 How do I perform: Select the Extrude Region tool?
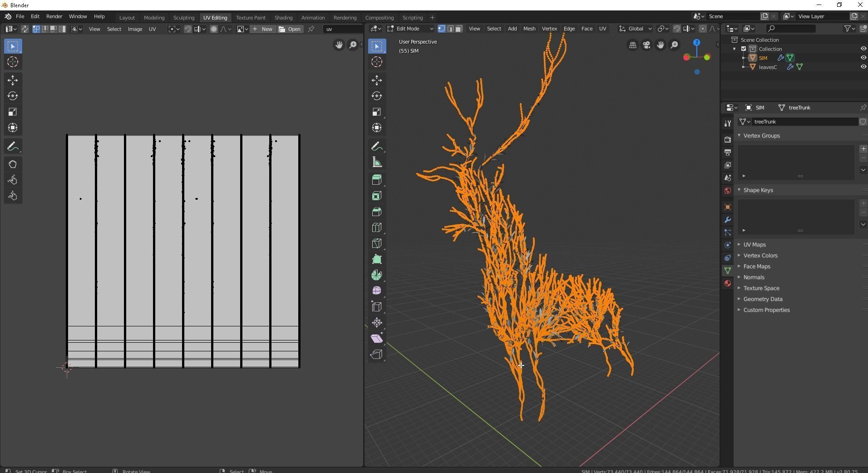coord(377,180)
